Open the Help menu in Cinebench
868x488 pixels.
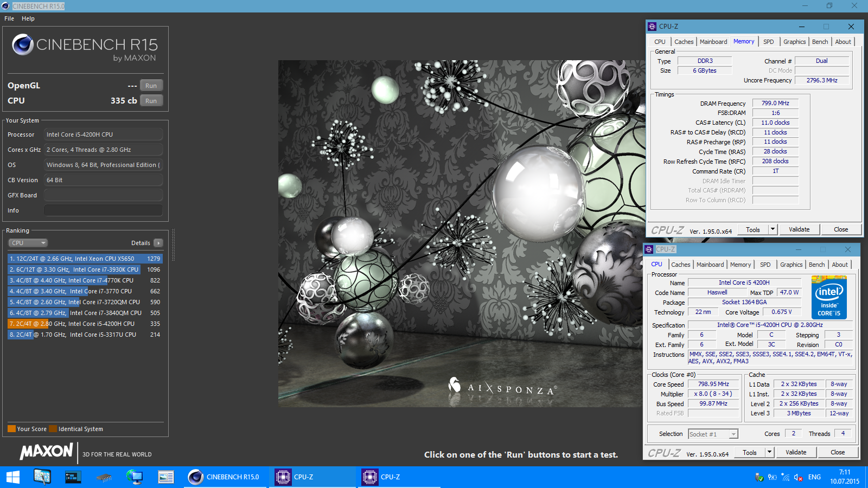click(x=28, y=18)
